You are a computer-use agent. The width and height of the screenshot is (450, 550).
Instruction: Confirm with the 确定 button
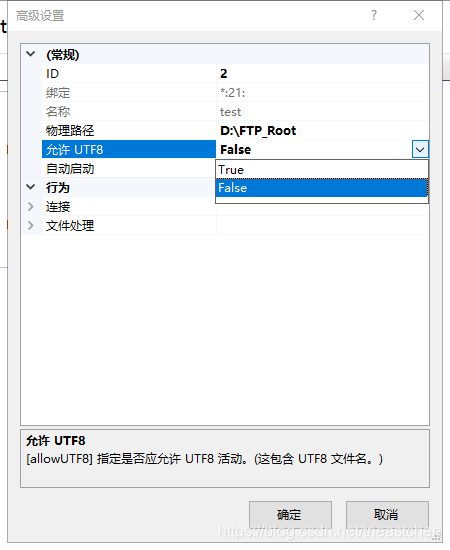[x=290, y=515]
